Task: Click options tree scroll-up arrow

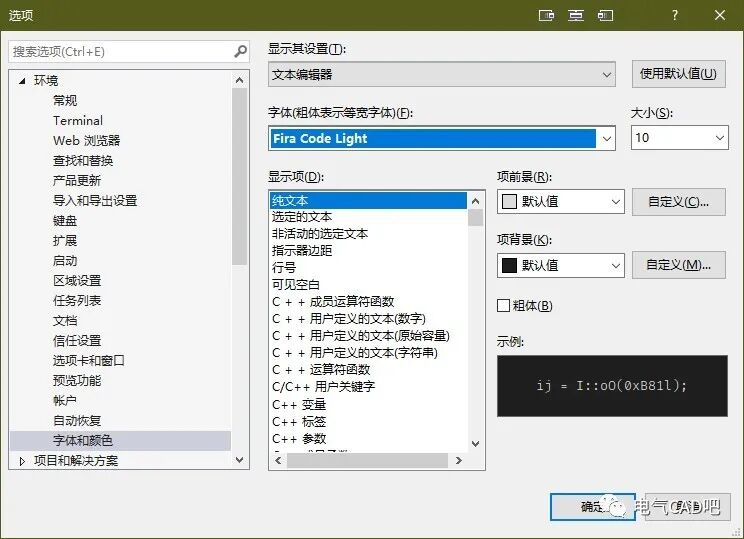Action: tap(240, 80)
